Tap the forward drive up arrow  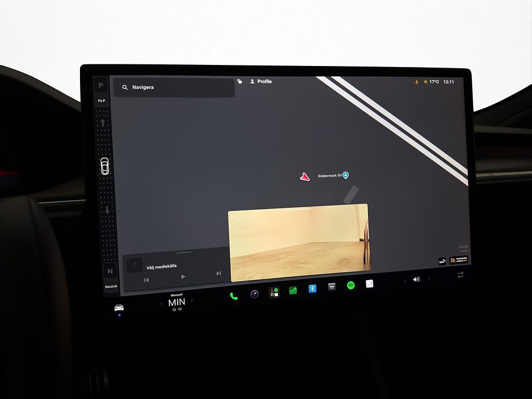click(x=103, y=123)
